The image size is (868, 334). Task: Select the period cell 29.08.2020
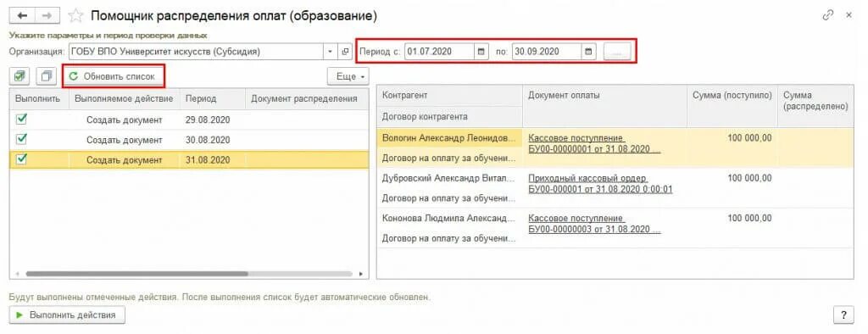tap(213, 120)
